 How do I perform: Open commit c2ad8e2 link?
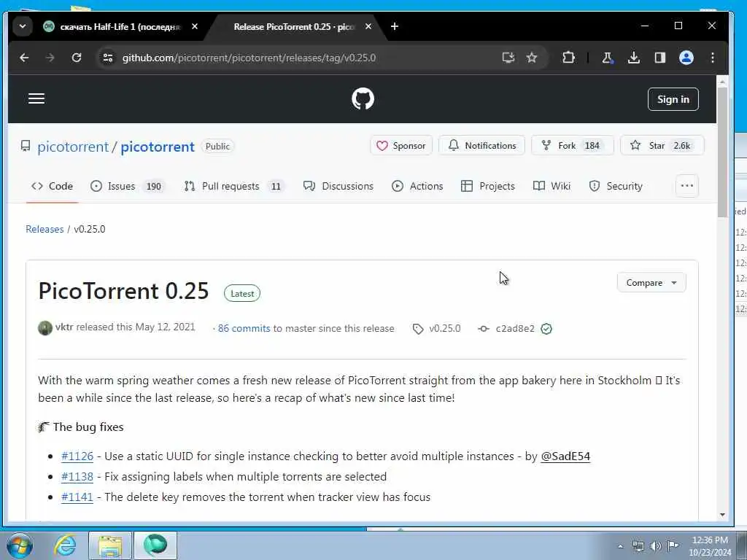515,328
